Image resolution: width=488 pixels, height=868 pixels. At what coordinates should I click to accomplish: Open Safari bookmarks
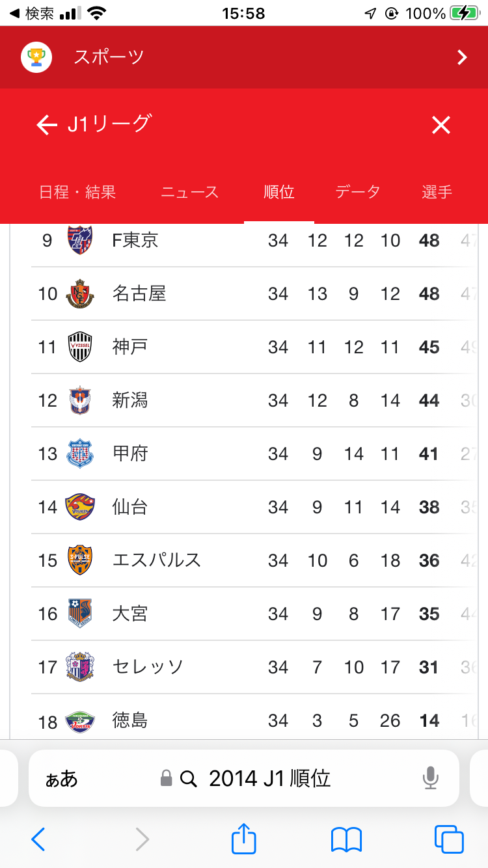(x=346, y=839)
